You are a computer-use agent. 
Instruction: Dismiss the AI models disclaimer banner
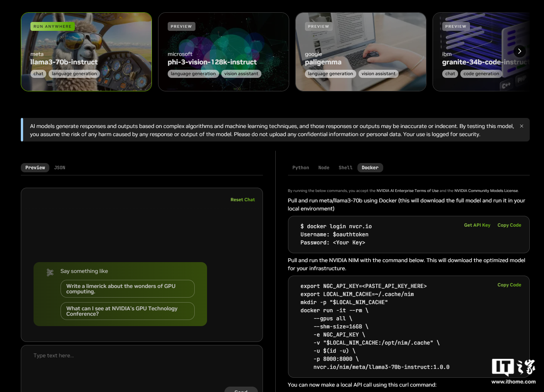tap(522, 126)
